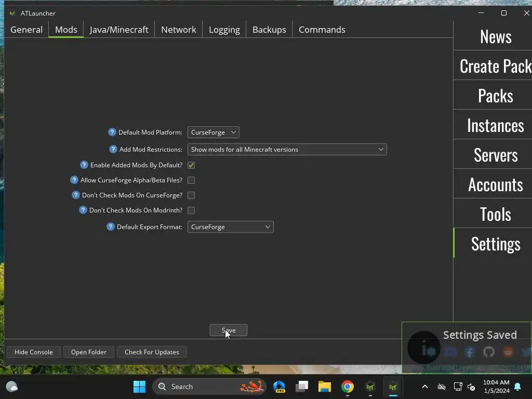Check Don't Check Mods On Modrinth box

point(191,210)
